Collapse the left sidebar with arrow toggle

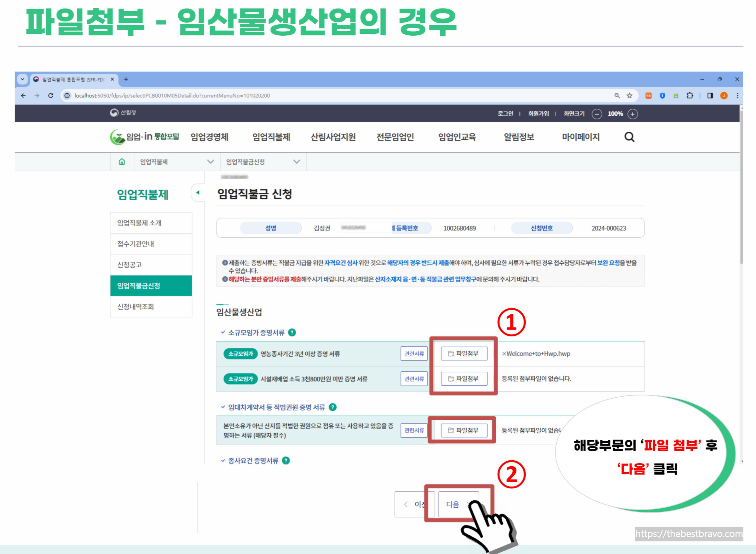coord(198,192)
